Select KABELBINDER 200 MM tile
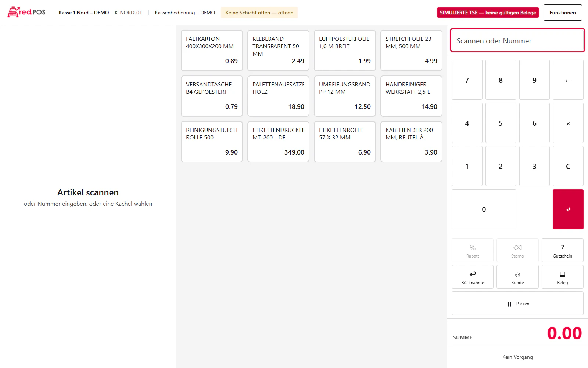The width and height of the screenshot is (588, 368). pos(411,142)
